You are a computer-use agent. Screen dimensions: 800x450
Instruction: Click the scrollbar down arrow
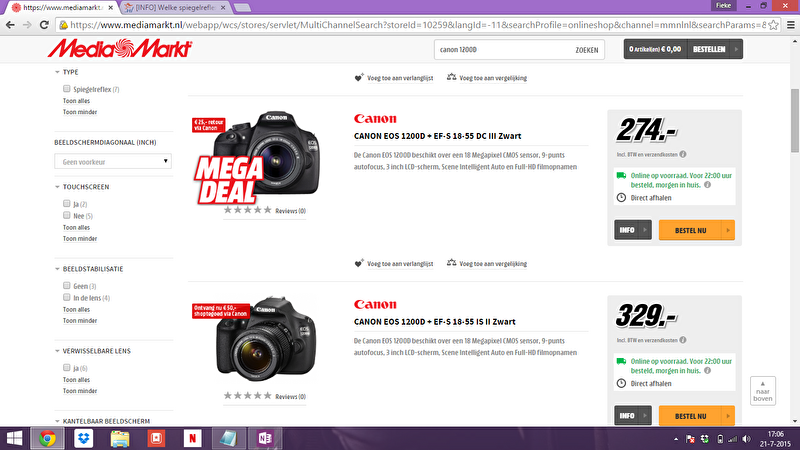(794, 421)
